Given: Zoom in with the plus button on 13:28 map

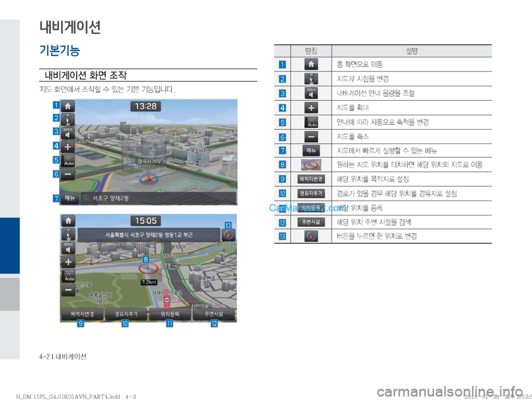Looking at the screenshot, I should tap(68, 147).
